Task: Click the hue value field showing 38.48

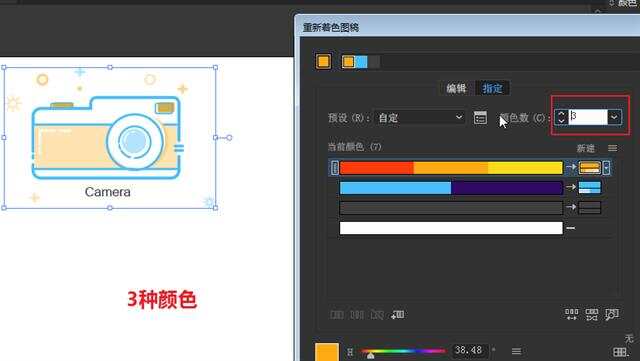Action: [469, 350]
